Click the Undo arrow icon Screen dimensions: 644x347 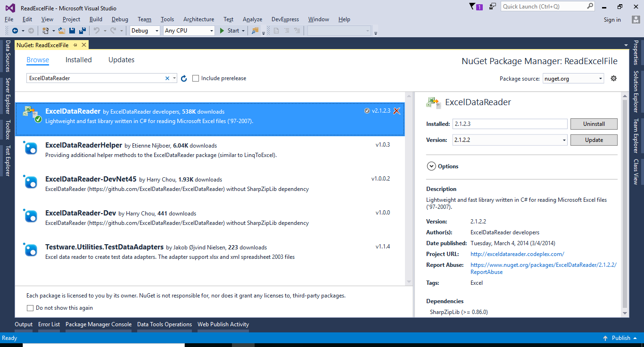[97, 31]
